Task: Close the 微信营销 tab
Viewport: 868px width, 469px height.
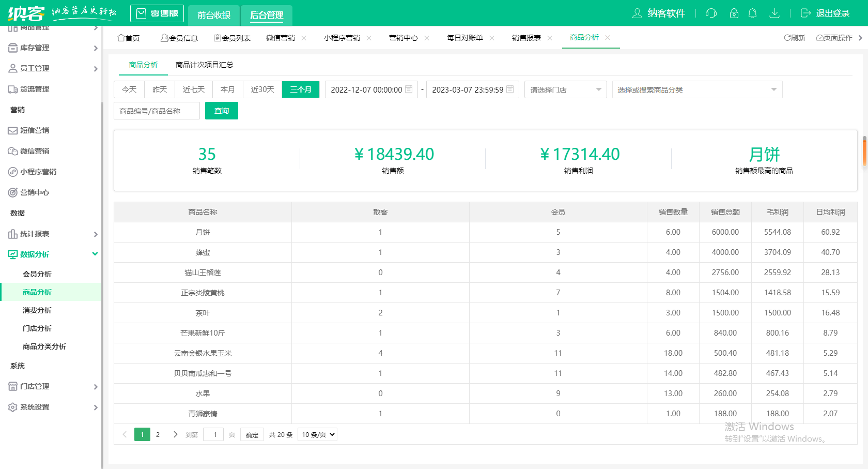Action: (x=304, y=38)
